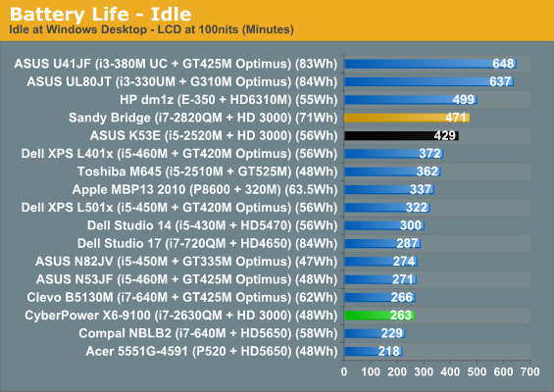The image size is (554, 392).
Task: Select the CyberPower X6-9100 label
Action: (181, 316)
